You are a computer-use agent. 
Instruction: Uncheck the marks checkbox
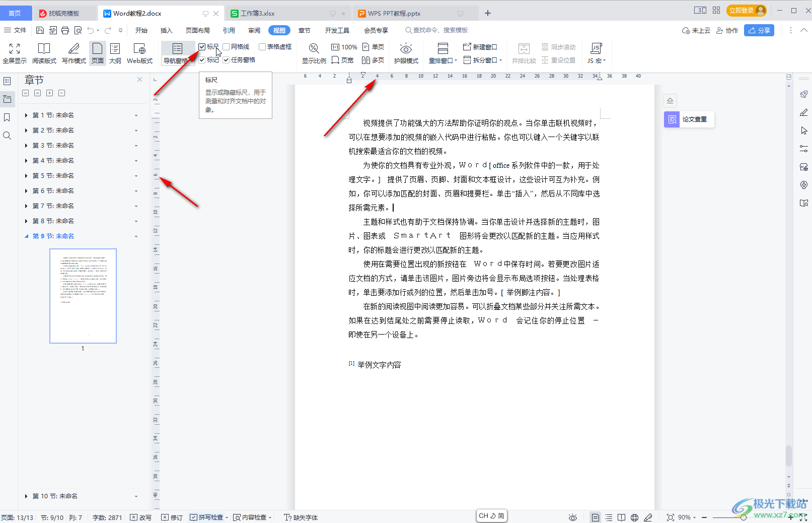click(202, 60)
